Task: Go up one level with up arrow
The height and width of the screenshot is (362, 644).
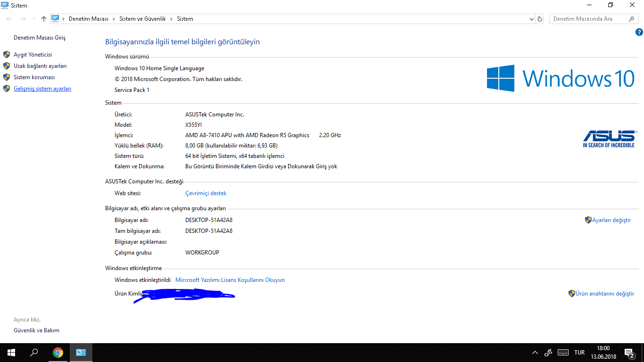Action: click(x=44, y=19)
